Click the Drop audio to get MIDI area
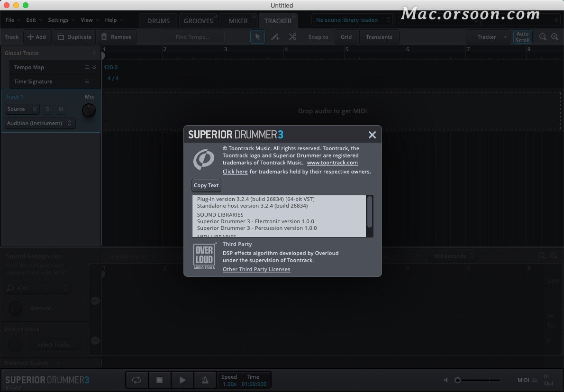Screen dimensions: 564x392 pos(332,111)
